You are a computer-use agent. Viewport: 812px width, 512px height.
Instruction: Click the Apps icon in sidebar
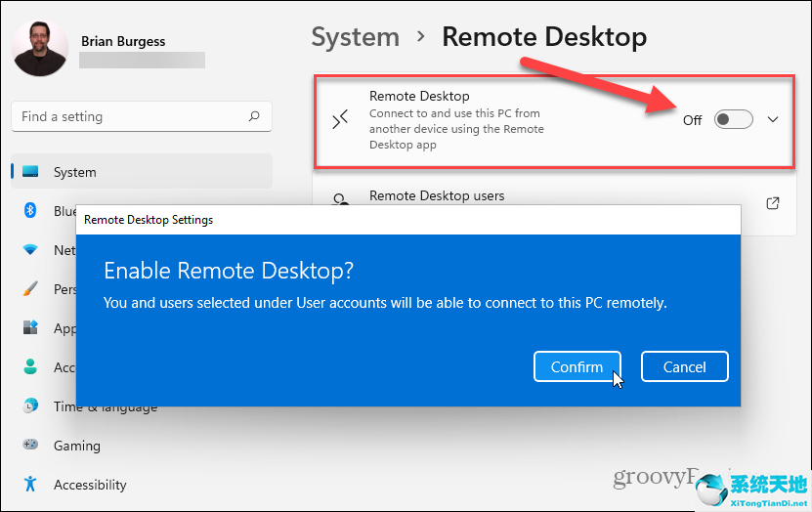point(30,327)
